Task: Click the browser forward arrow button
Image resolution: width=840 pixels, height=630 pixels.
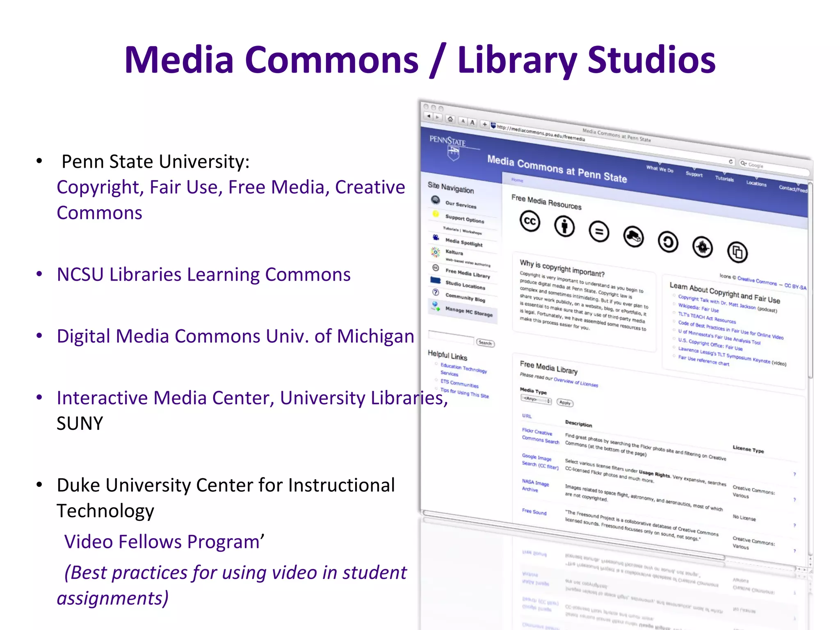Action: (437, 117)
